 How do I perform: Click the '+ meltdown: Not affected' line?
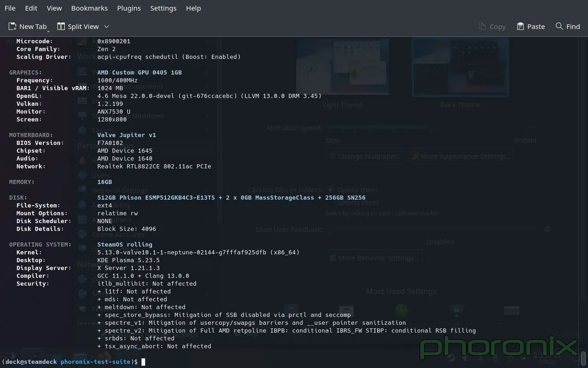point(141,307)
